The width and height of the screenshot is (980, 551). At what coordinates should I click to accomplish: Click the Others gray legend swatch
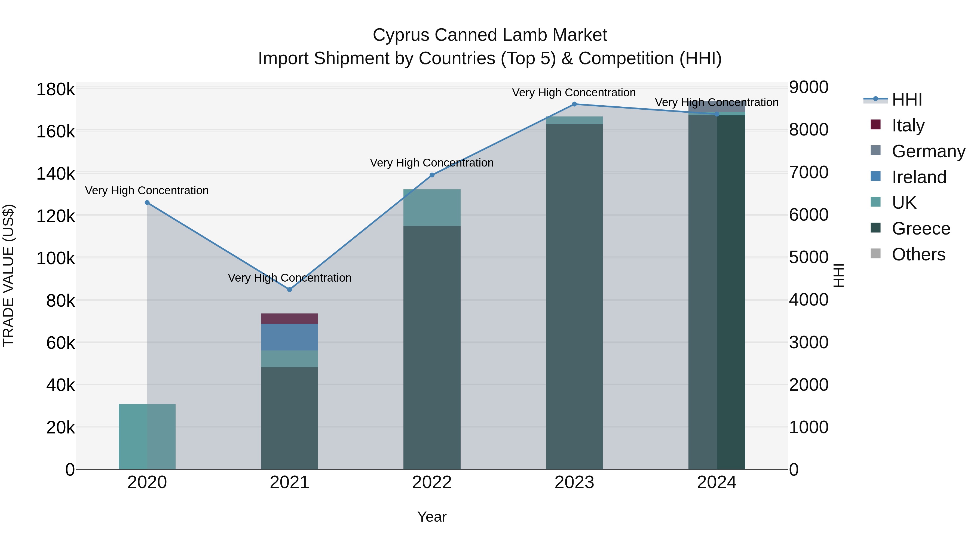[x=875, y=254]
